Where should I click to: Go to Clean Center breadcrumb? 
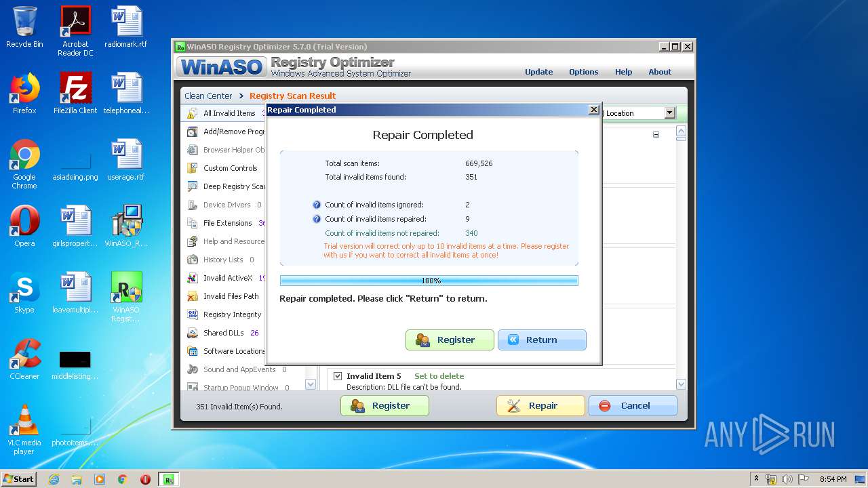pos(208,96)
